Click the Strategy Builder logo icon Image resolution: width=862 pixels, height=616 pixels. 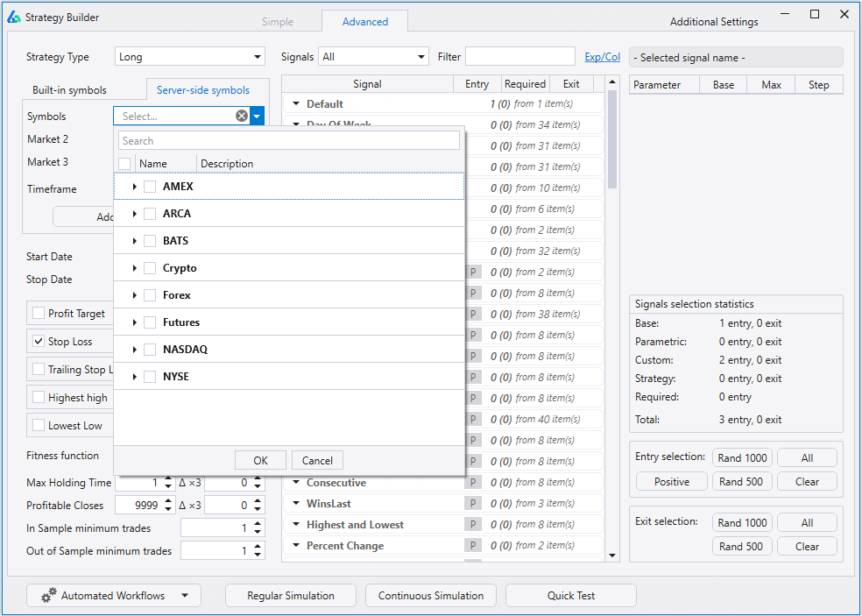point(13,17)
